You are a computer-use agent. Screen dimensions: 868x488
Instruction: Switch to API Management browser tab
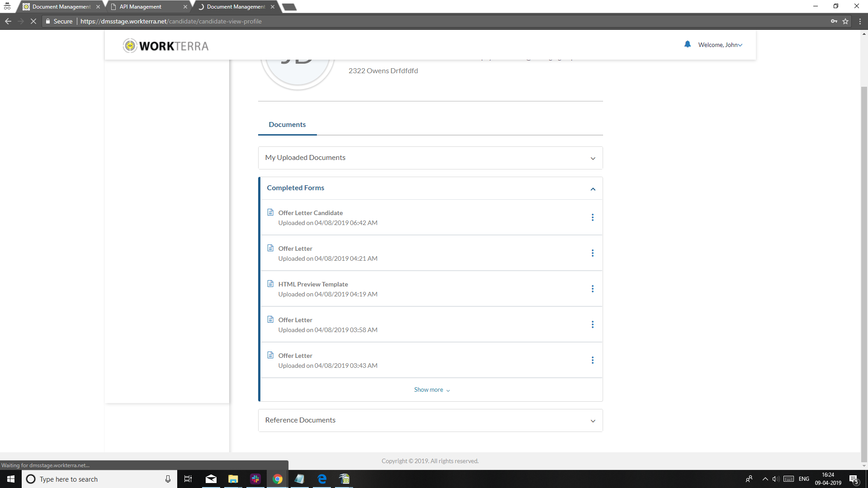click(x=141, y=7)
